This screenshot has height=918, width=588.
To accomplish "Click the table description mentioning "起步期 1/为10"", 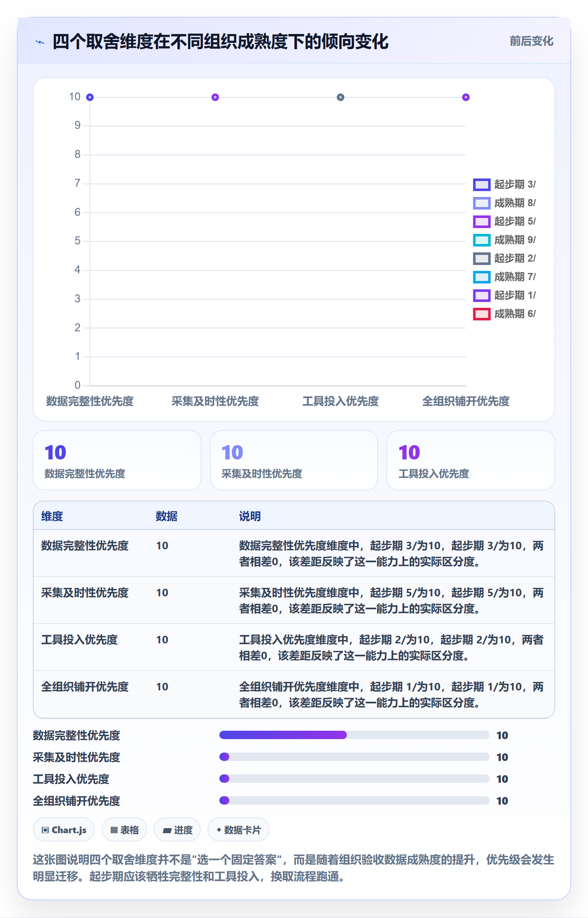I will tap(391, 695).
